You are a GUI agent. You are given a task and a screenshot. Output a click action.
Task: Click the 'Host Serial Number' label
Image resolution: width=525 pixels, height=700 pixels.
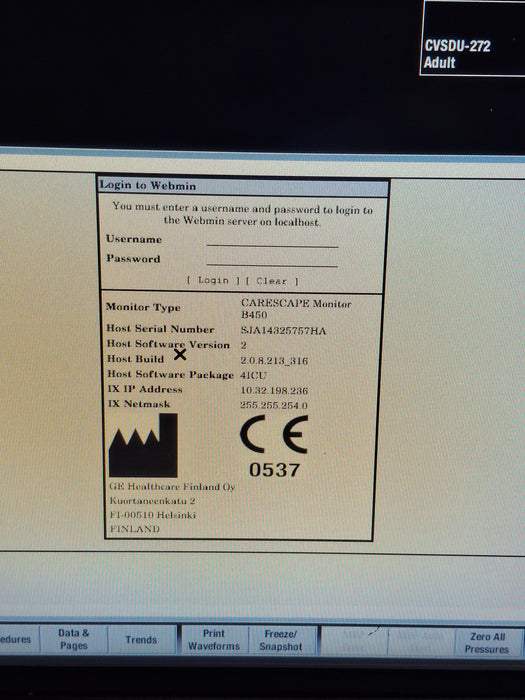[x=160, y=329]
